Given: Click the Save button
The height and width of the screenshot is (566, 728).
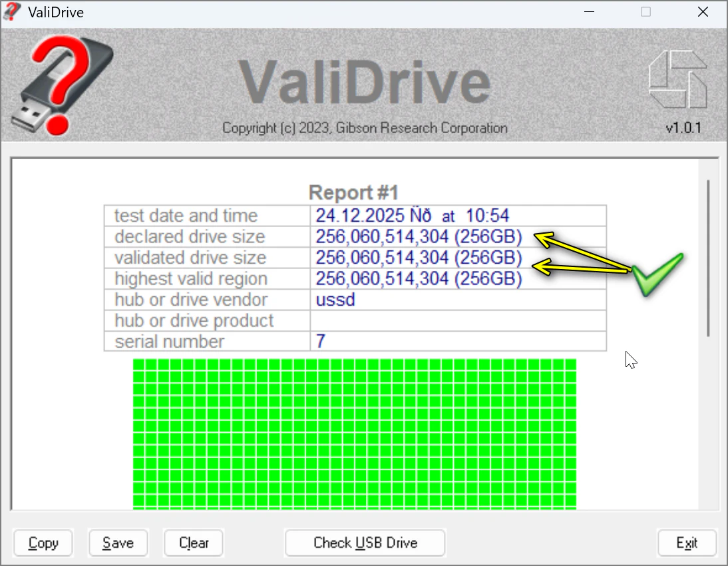Looking at the screenshot, I should [x=118, y=543].
